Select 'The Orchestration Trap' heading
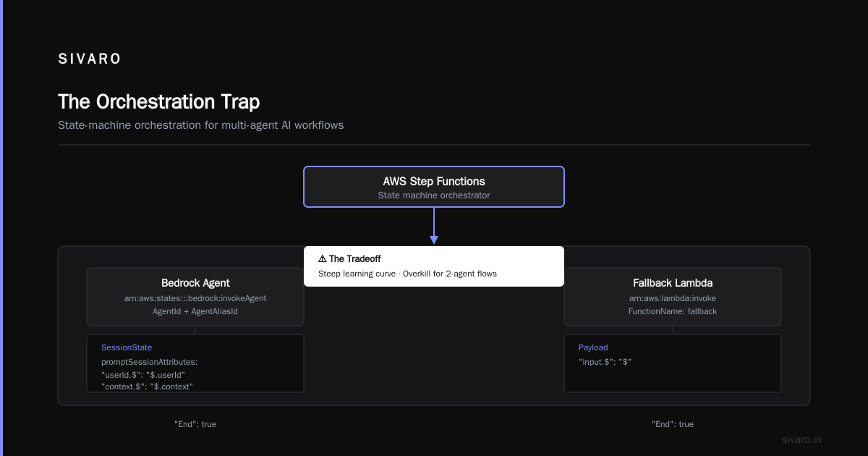Image resolution: width=868 pixels, height=456 pixels. click(158, 101)
